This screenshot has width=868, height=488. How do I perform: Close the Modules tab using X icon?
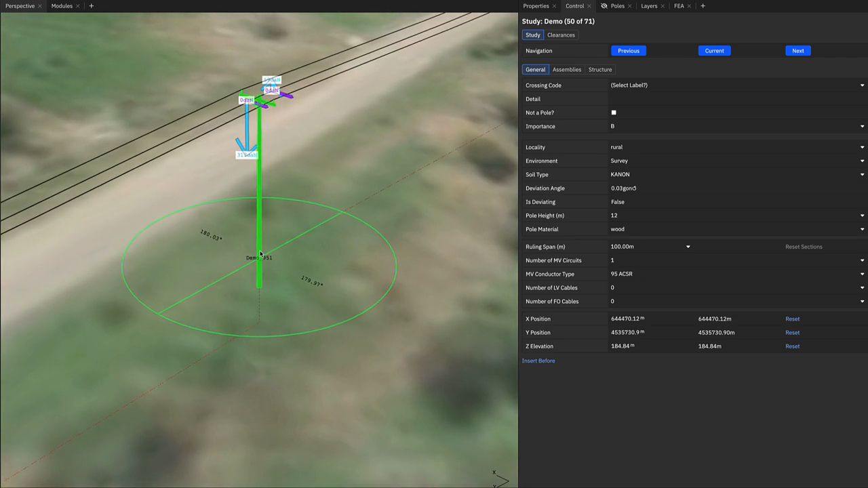coord(78,6)
